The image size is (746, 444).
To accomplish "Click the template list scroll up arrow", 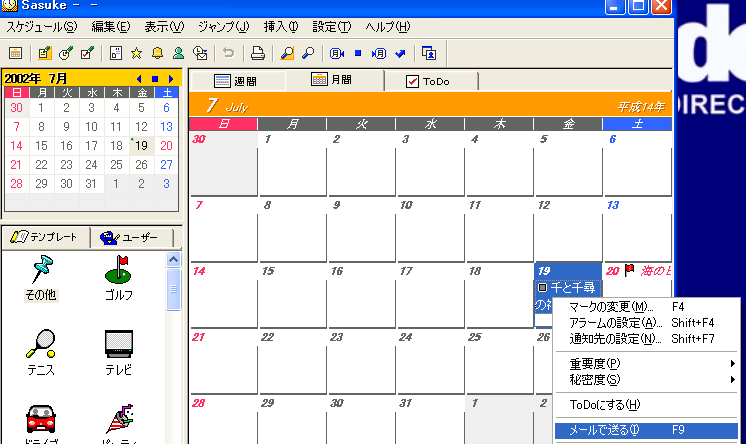I will (173, 259).
